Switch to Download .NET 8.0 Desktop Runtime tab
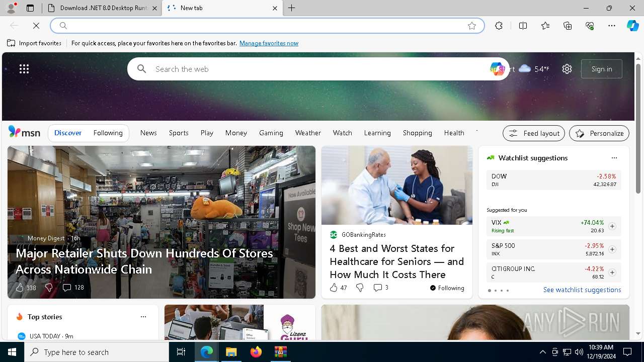The image size is (644, 362). click(x=103, y=8)
